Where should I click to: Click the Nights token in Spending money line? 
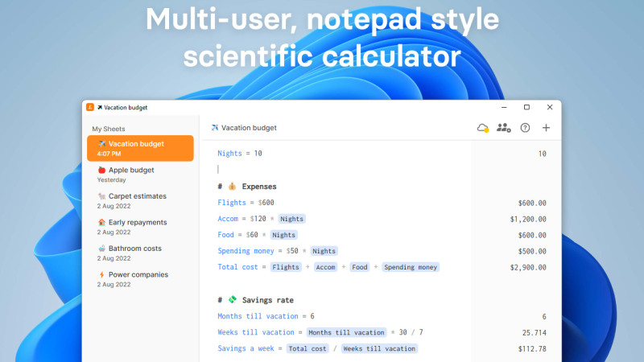click(324, 251)
